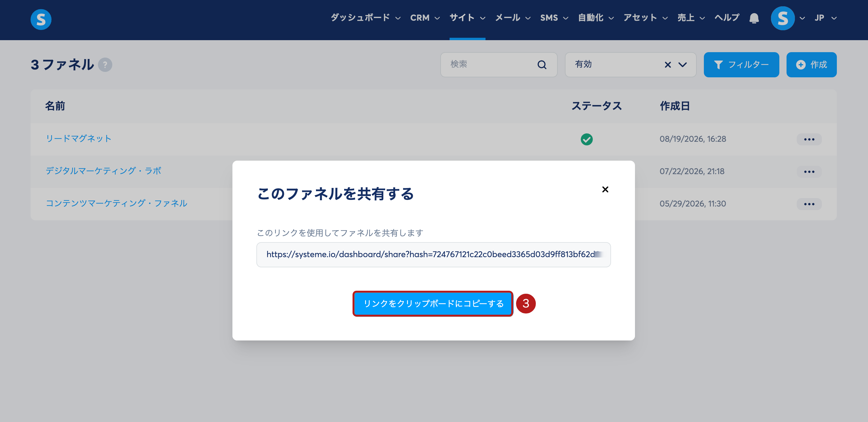The width and height of the screenshot is (868, 422).
Task: Open the notifications bell
Action: click(754, 18)
